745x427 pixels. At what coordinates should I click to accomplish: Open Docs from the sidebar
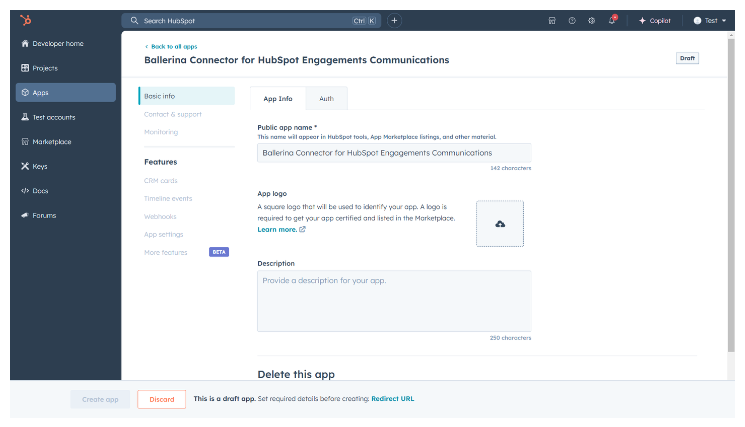pos(66,191)
